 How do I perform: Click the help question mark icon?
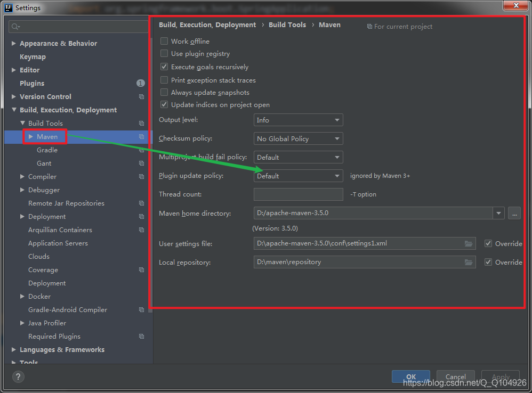point(18,376)
